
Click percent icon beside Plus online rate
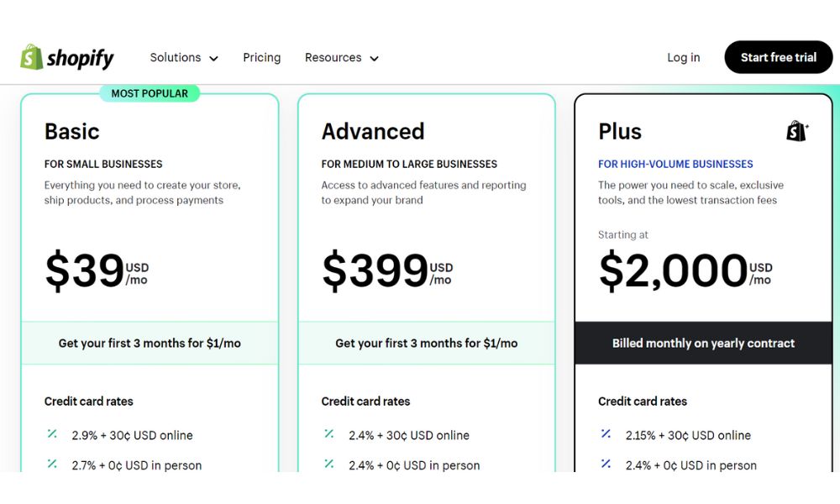click(606, 434)
